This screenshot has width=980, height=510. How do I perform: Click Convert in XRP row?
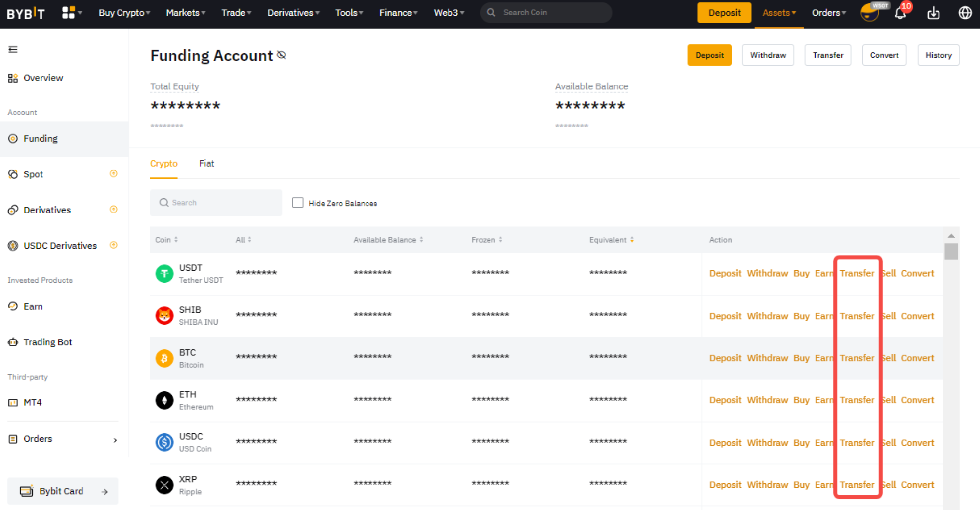[x=917, y=485]
